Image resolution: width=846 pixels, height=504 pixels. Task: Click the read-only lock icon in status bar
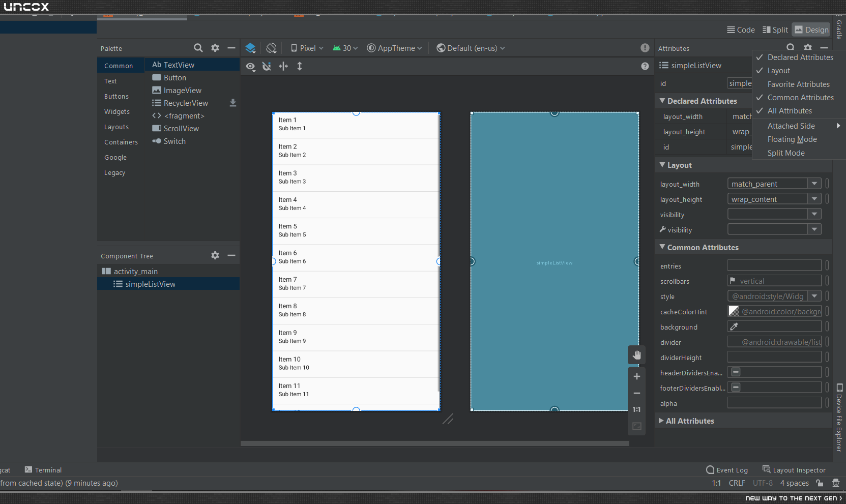tap(820, 483)
